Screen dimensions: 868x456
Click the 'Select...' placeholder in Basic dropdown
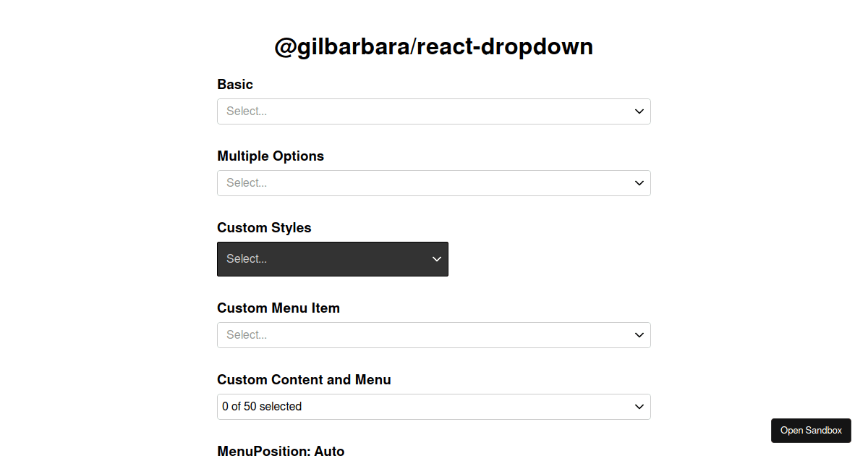[246, 111]
